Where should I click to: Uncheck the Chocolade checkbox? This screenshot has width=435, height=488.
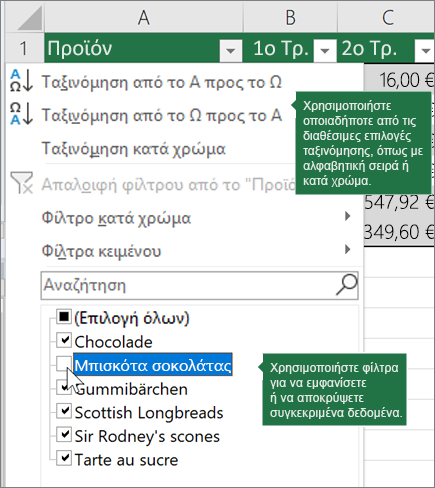click(64, 340)
